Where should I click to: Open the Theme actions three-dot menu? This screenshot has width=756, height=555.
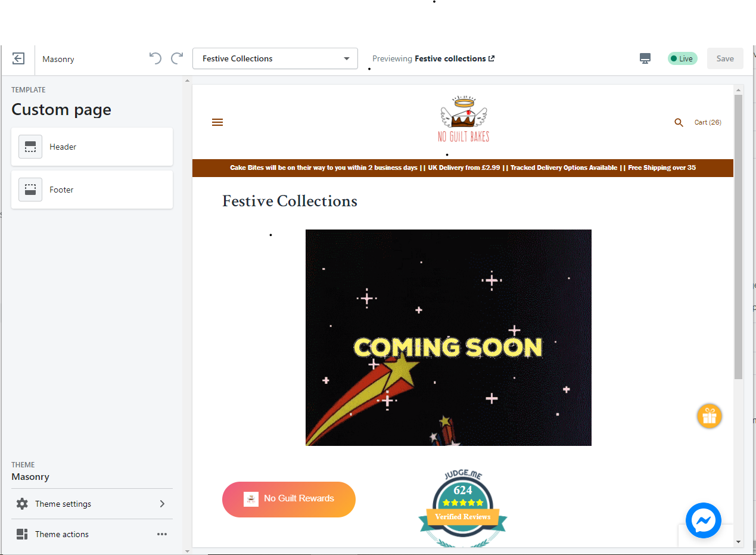162,534
